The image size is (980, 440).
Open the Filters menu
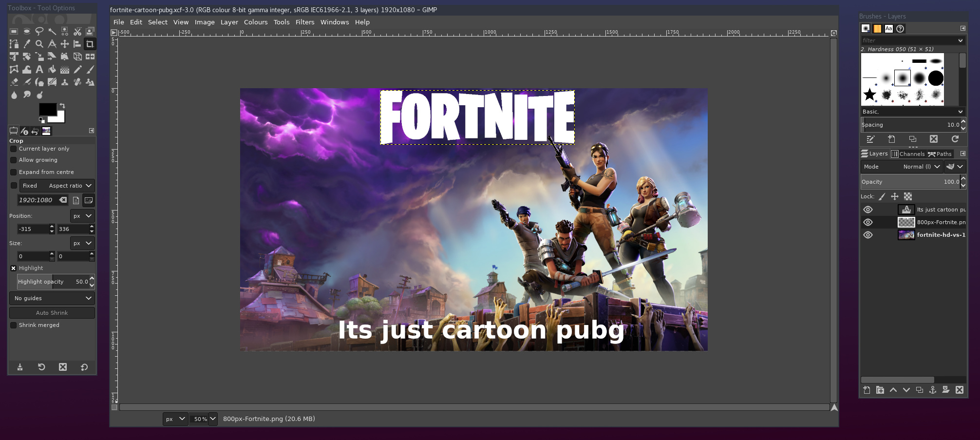coord(305,22)
